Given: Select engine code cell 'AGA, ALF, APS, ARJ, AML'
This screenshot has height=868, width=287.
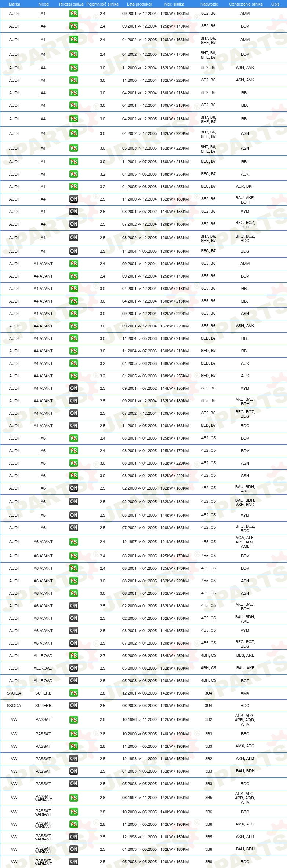Looking at the screenshot, I should coord(245,542).
